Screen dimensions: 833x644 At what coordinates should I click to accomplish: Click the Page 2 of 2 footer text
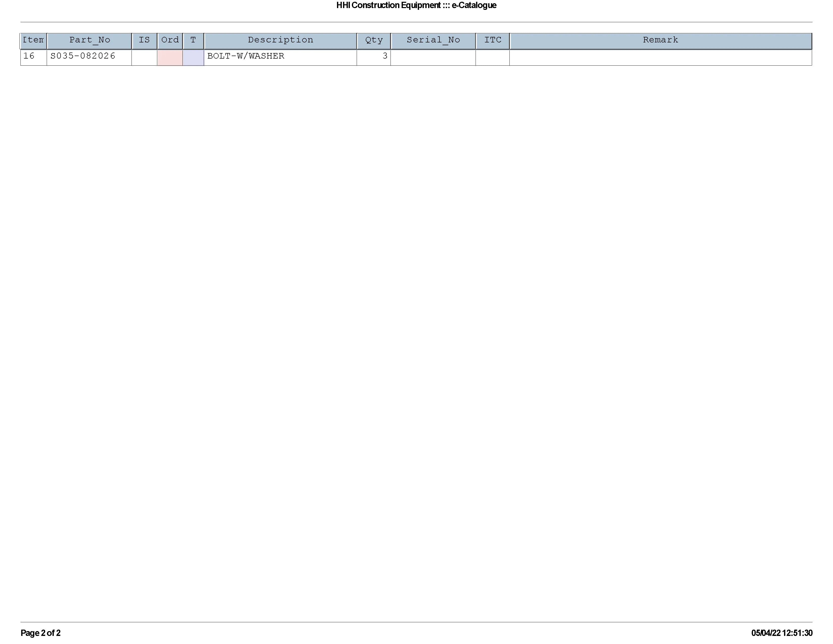tap(40, 633)
